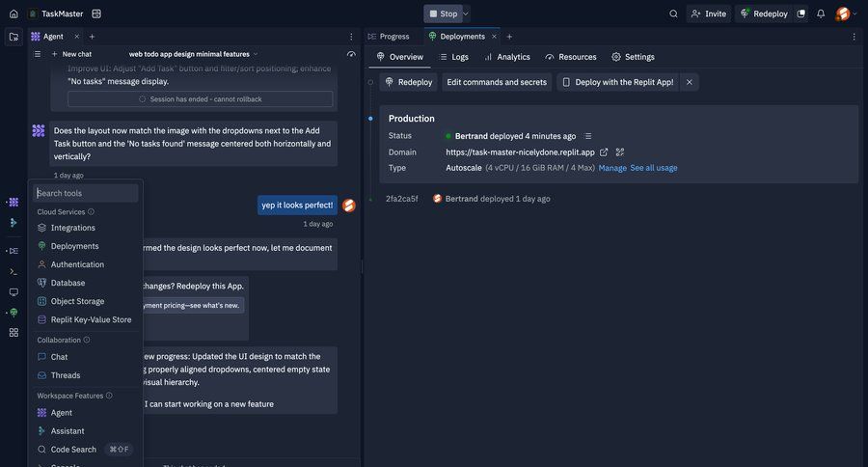This screenshot has height=467, width=868.
Task: Open the domain link in new tab icon
Action: 604,152
